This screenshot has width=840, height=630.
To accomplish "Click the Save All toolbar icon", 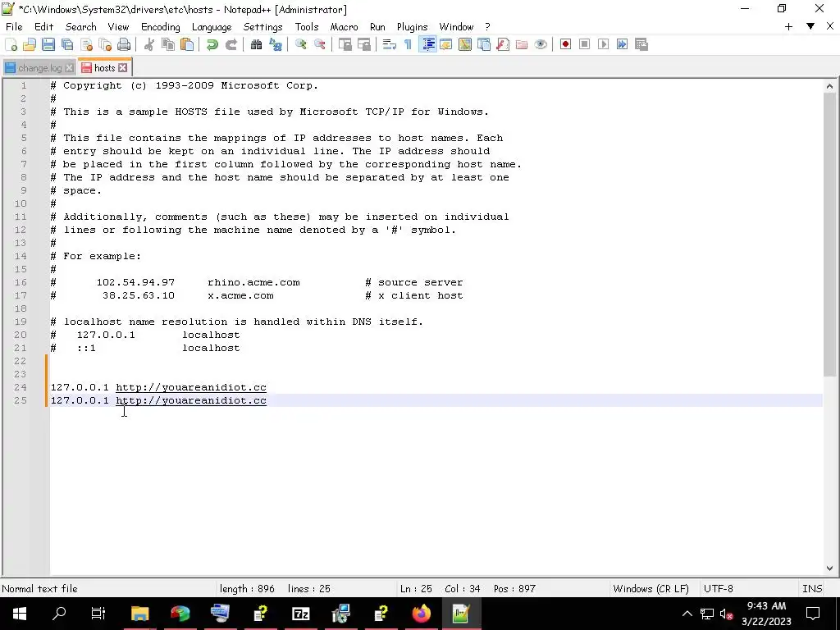I will tap(67, 44).
